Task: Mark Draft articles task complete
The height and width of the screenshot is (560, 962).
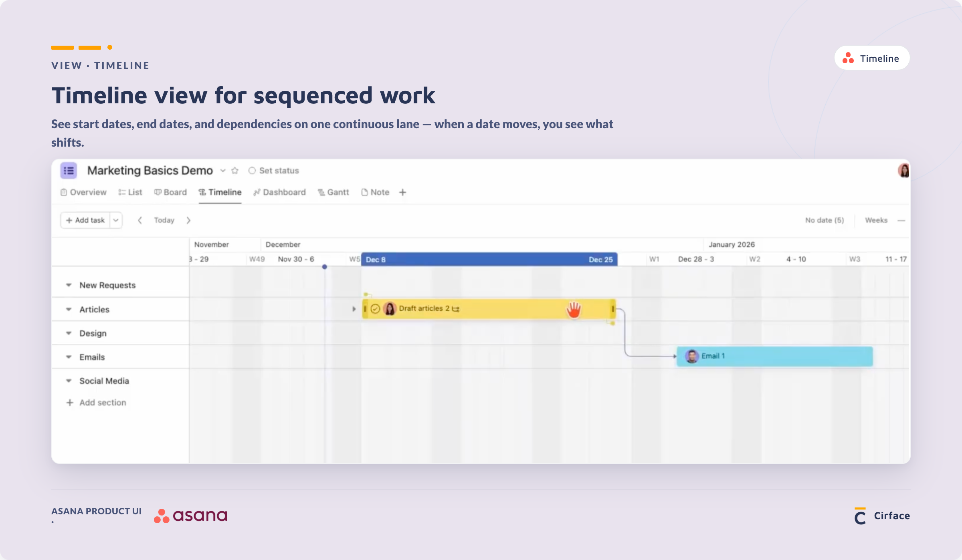Action: click(x=375, y=309)
